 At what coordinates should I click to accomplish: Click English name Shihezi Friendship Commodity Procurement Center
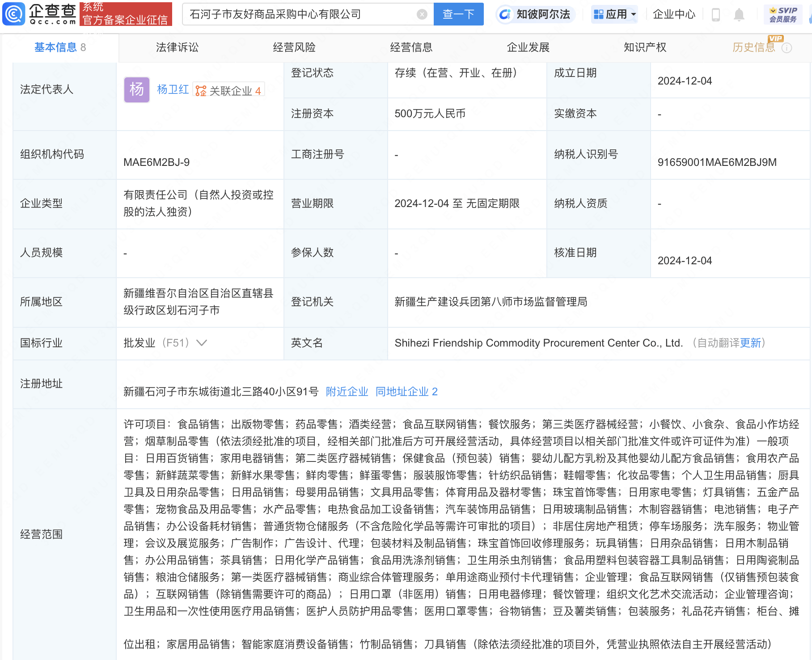point(538,343)
